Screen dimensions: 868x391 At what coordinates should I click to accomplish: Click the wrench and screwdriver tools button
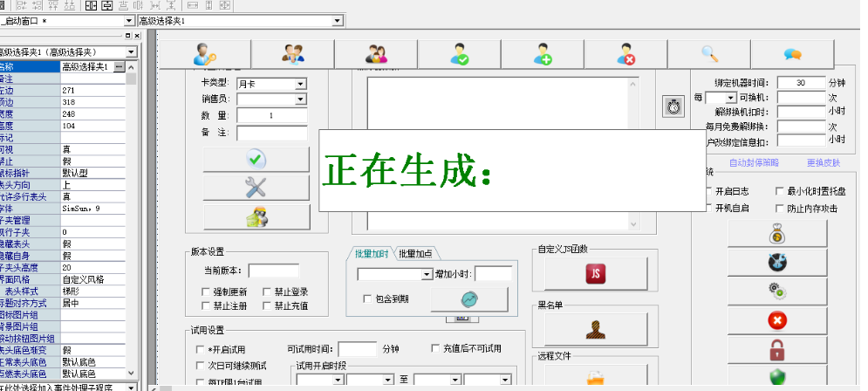point(256,187)
